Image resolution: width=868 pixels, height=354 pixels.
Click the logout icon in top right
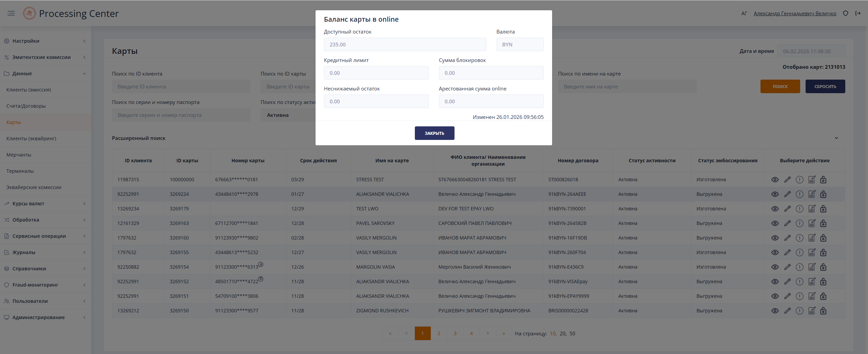pos(858,13)
